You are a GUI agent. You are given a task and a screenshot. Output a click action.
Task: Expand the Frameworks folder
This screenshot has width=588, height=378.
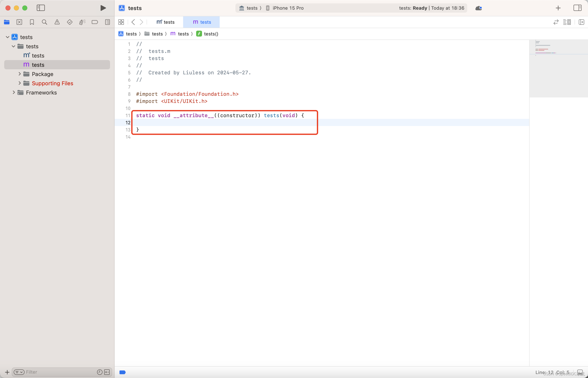click(x=14, y=93)
